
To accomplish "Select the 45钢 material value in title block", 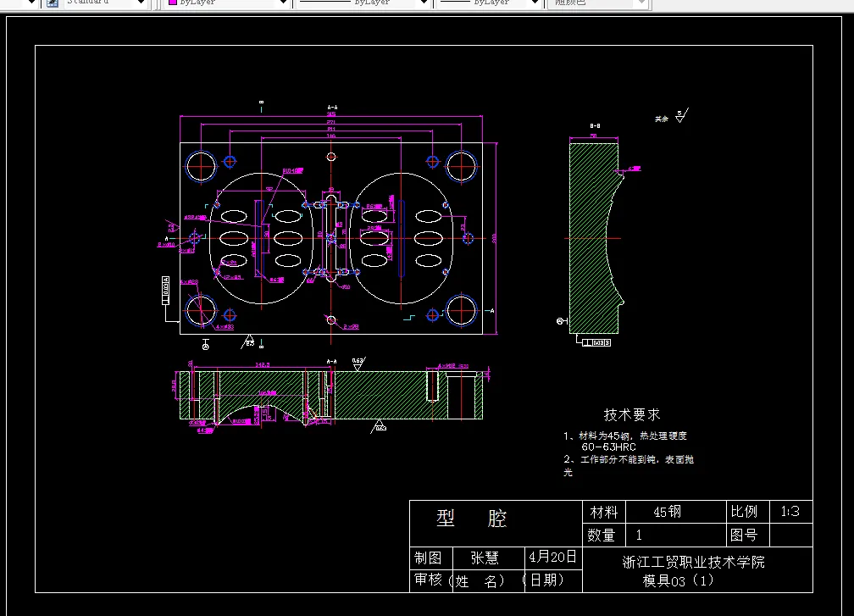I will pyautogui.click(x=668, y=512).
